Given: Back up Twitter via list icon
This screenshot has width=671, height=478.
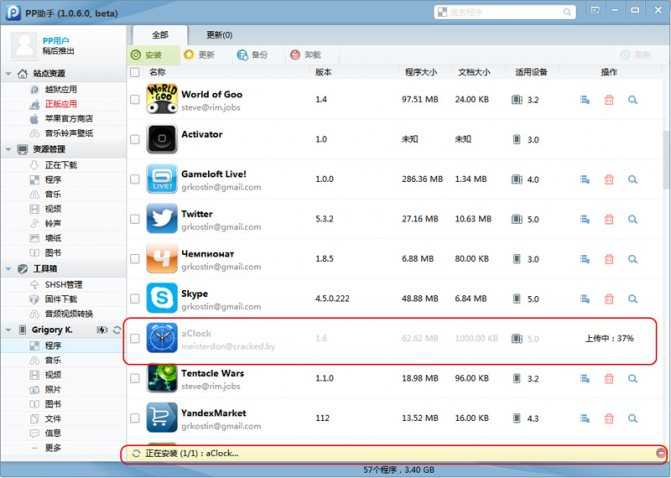Looking at the screenshot, I should point(585,219).
